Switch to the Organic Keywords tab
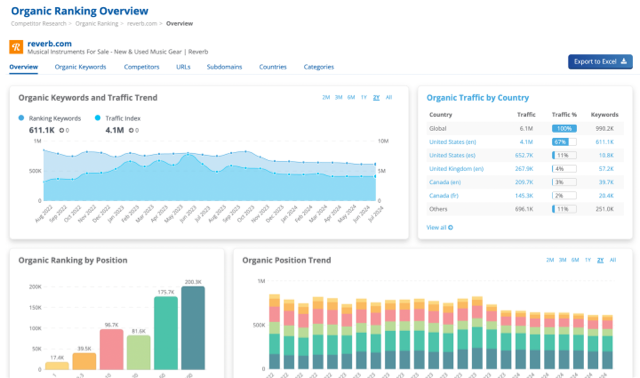 [80, 67]
